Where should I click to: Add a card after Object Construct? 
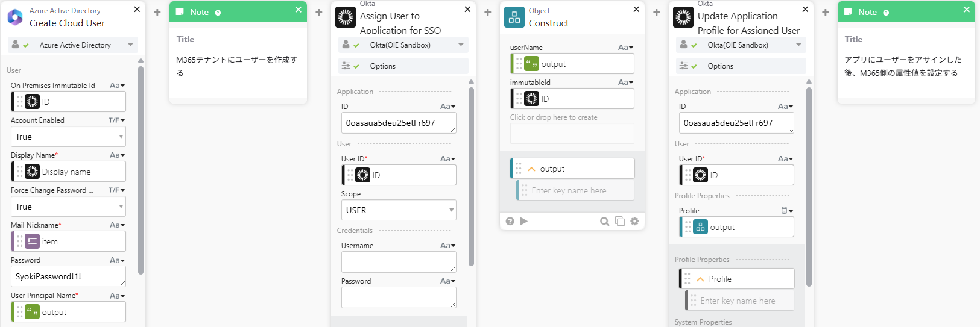coord(657,12)
